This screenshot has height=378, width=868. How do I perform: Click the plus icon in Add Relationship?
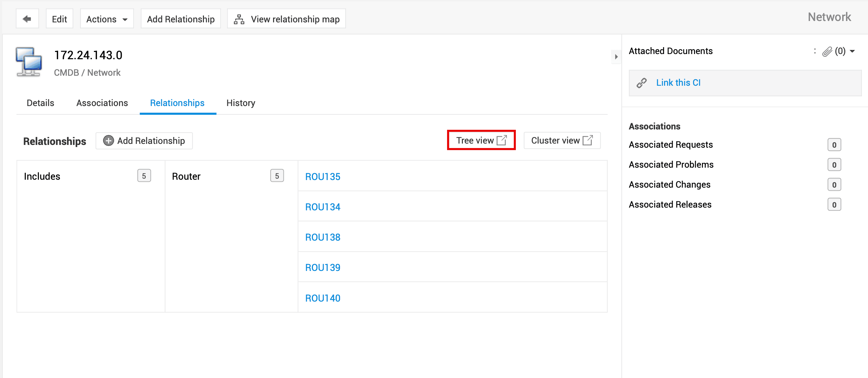[x=108, y=141]
